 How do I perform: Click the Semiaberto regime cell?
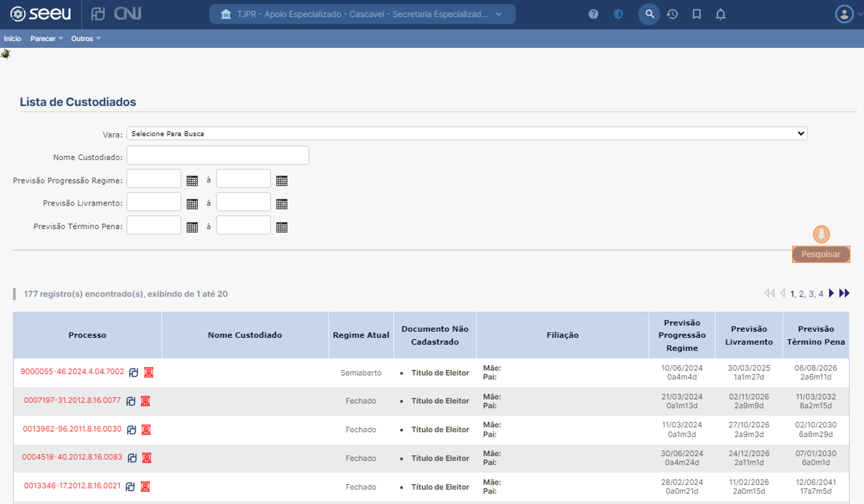click(361, 373)
